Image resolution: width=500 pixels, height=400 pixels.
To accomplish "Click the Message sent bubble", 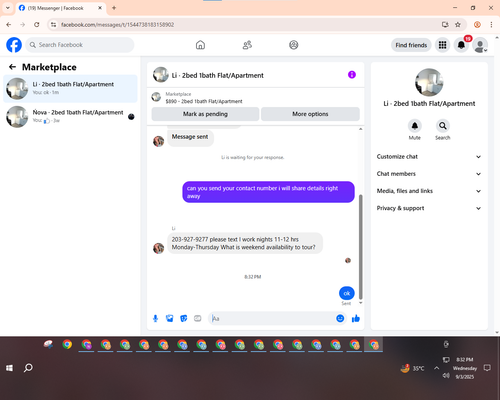I will click(x=190, y=137).
